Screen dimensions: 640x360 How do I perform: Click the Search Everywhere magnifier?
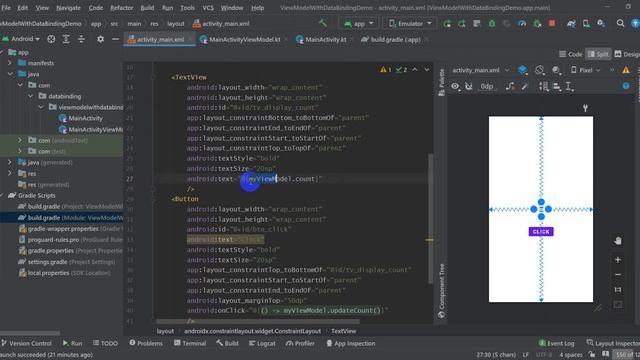[620, 23]
